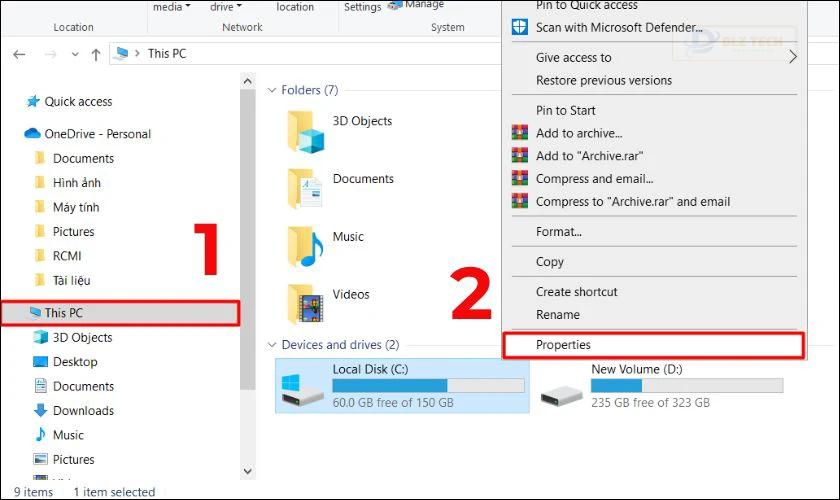Viewport: 840px width, 500px height.
Task: Click "60.0 GB free of 150 GB" text
Action: point(393,402)
